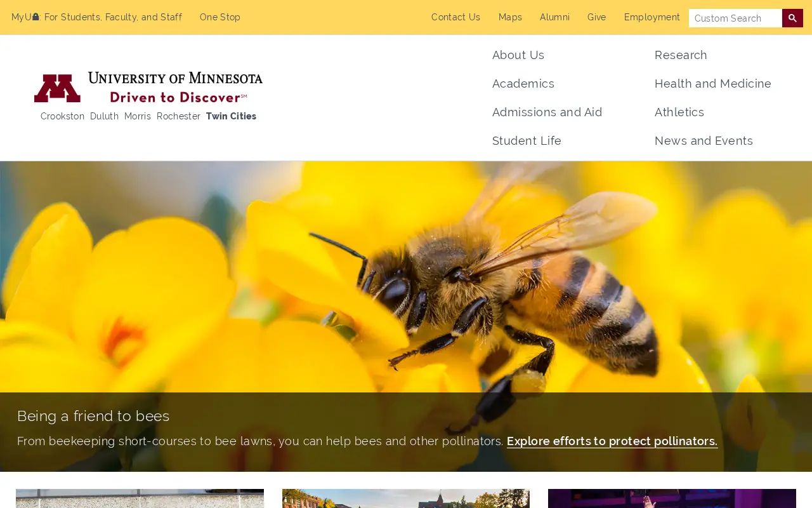Open the Athletics section
The image size is (812, 508).
click(x=679, y=112)
